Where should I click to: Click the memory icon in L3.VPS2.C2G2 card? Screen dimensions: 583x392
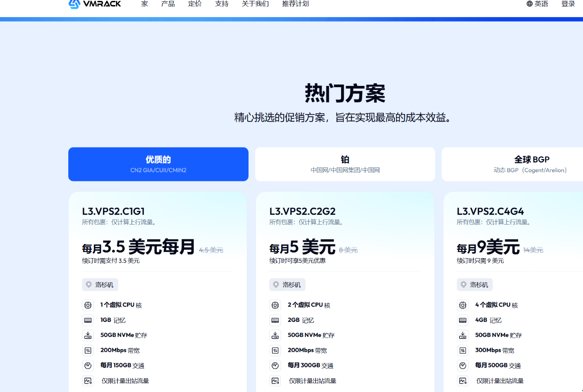(x=275, y=320)
